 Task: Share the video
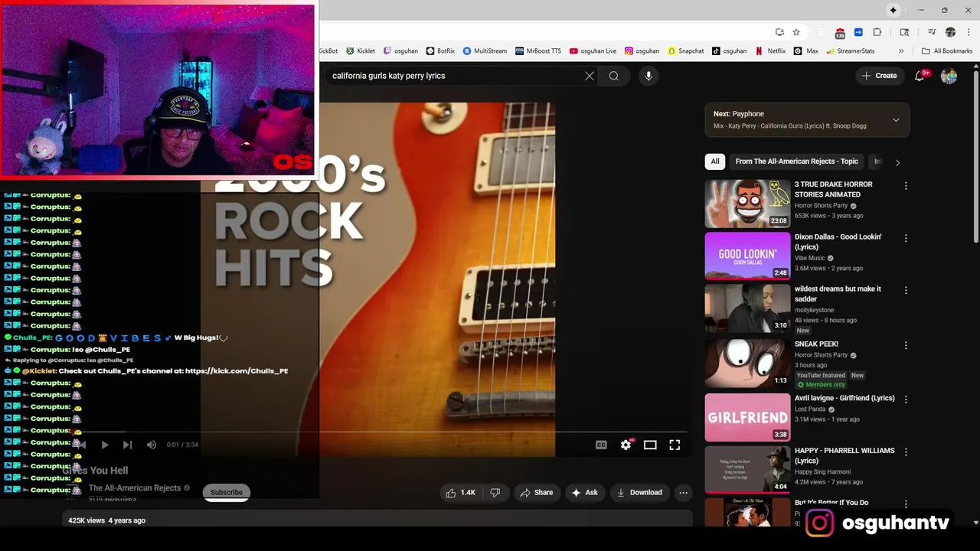(536, 493)
